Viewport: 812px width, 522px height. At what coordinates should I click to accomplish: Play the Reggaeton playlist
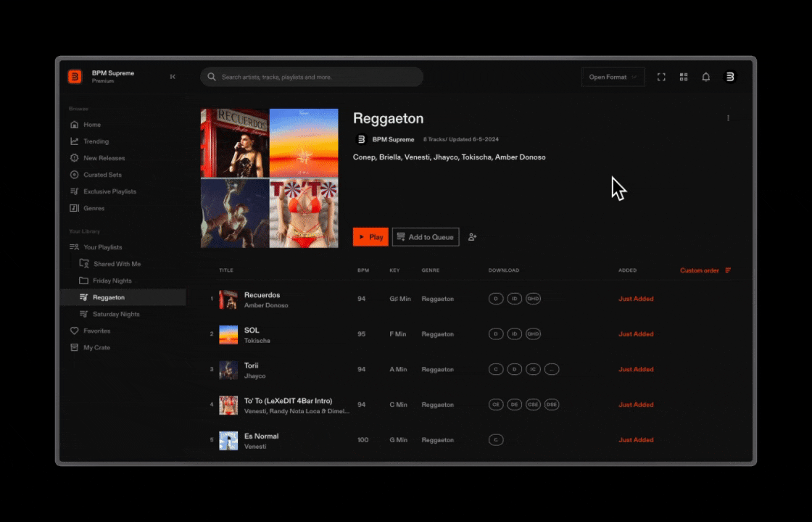[370, 237]
